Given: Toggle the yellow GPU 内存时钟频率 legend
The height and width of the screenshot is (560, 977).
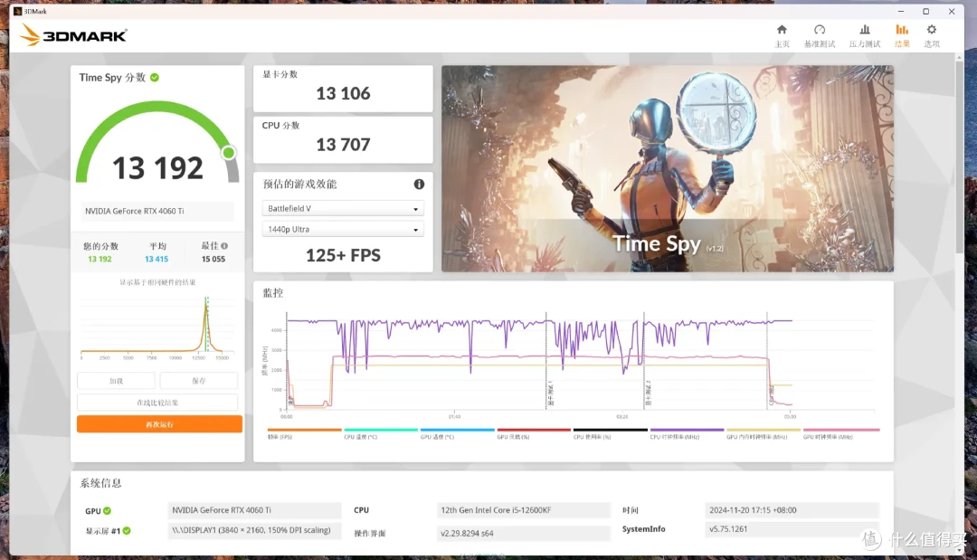Looking at the screenshot, I should pyautogui.click(x=764, y=433).
